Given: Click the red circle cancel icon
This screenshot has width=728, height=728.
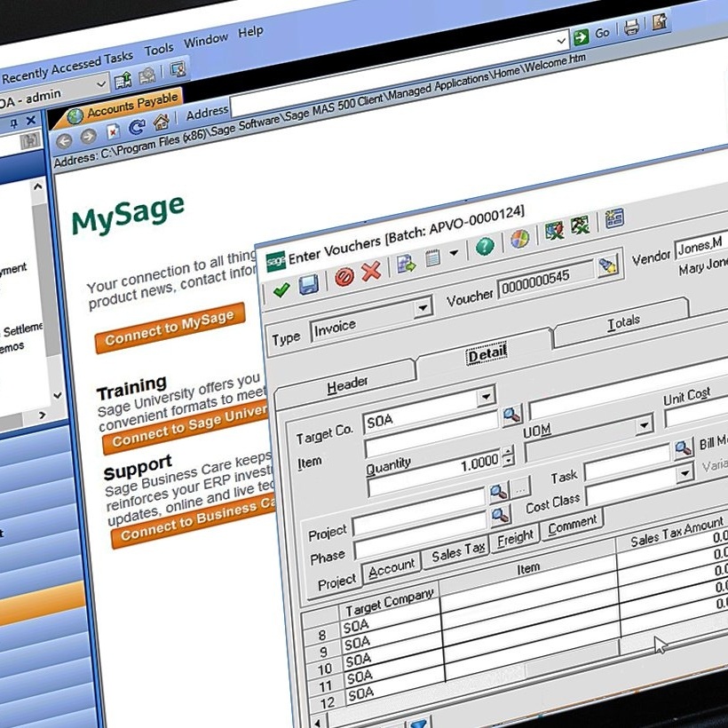Looking at the screenshot, I should (344, 276).
